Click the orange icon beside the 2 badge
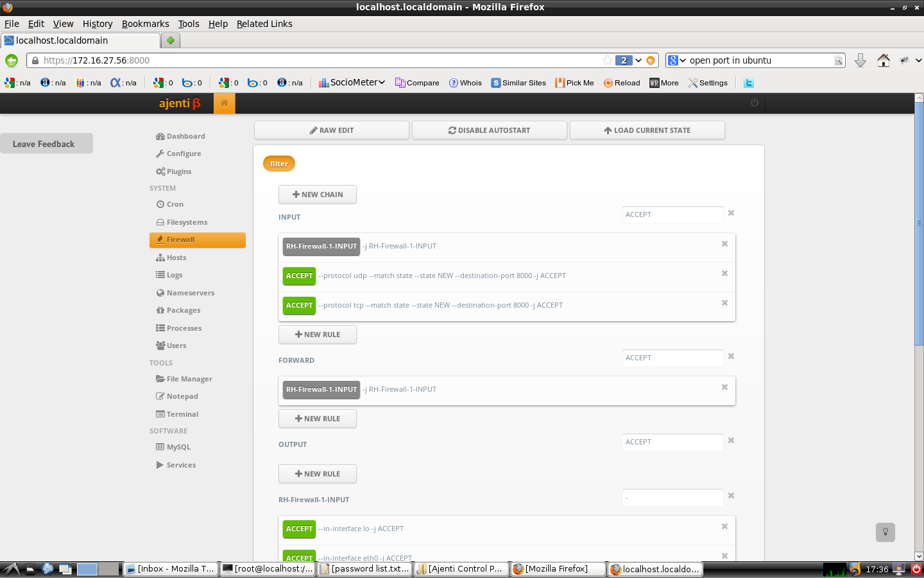The height and width of the screenshot is (578, 924). 651,60
